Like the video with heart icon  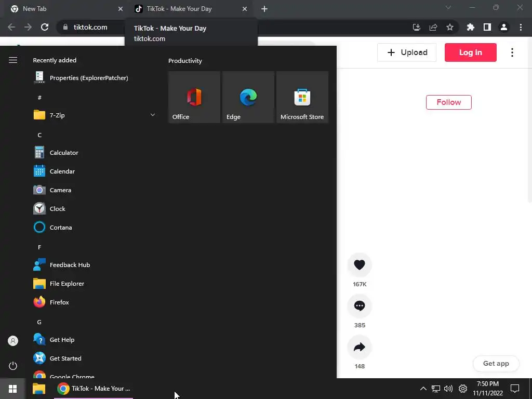[x=360, y=264]
